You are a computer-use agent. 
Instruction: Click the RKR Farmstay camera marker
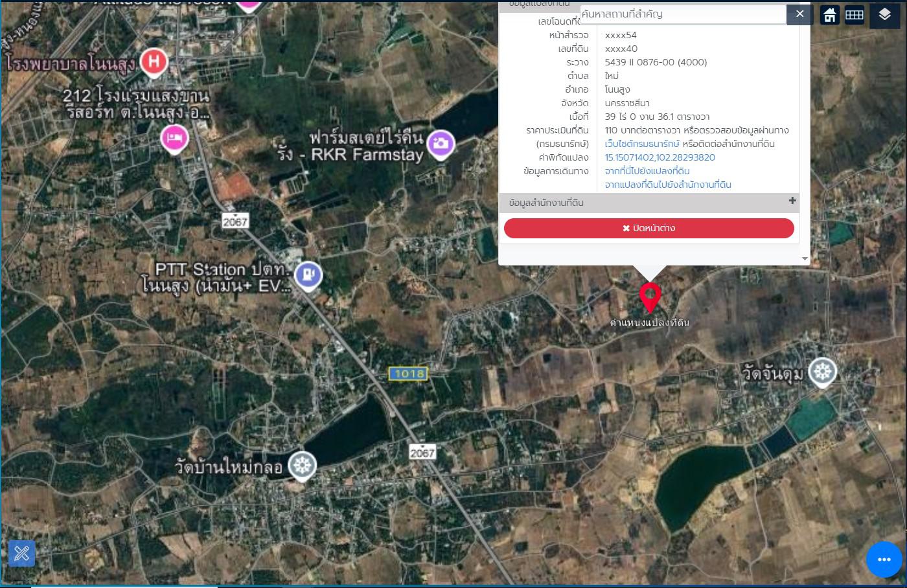click(x=441, y=143)
